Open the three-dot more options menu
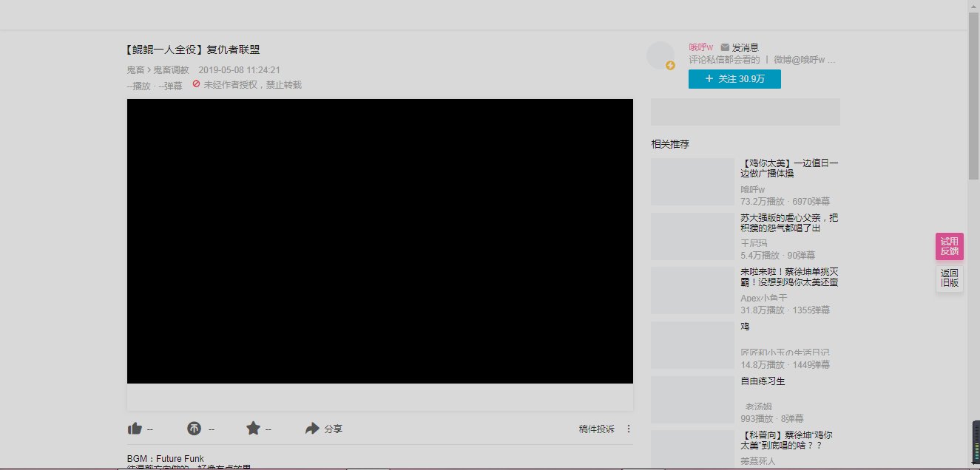Screen dimensions: 980x470 (629, 429)
